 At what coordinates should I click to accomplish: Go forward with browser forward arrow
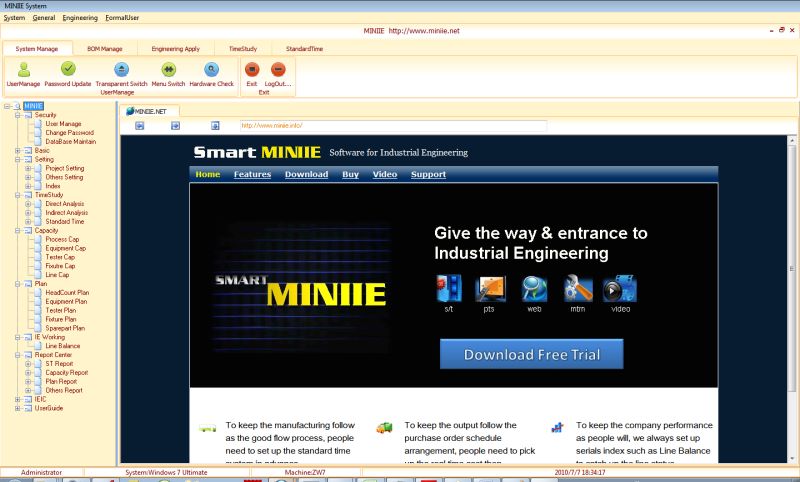176,125
